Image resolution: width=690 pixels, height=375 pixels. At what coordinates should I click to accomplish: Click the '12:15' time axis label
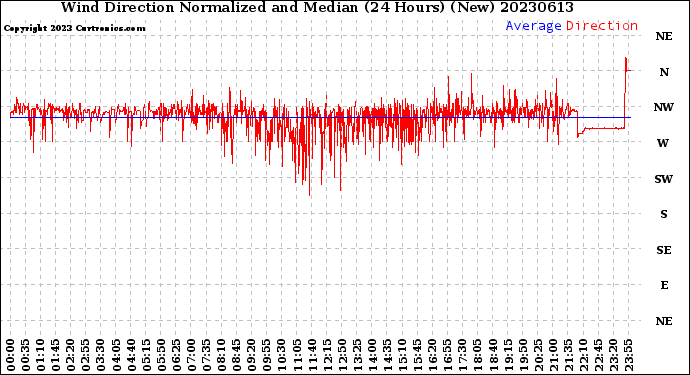327,355
